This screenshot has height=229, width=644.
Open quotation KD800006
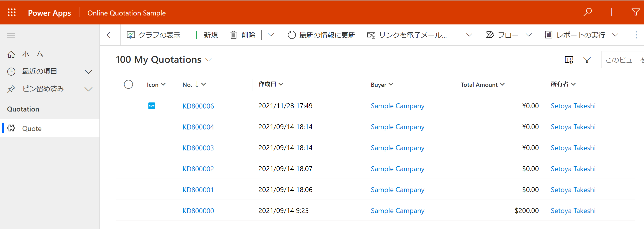point(198,106)
